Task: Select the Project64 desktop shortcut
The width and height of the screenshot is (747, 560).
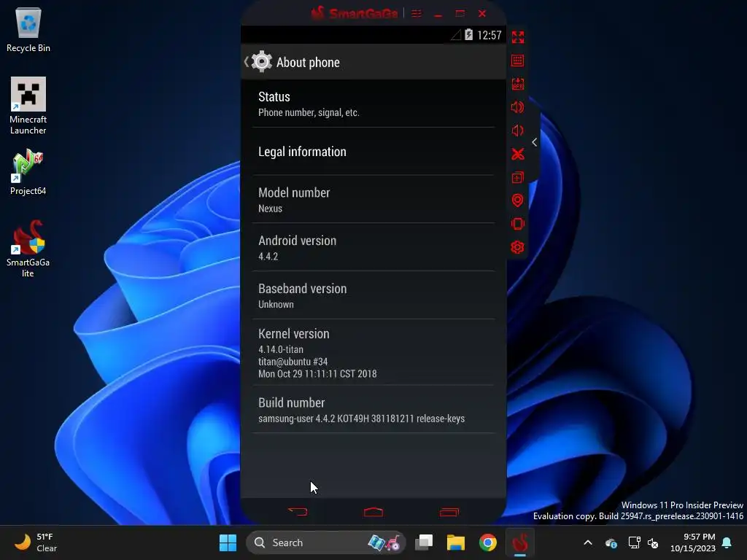Action: (28, 172)
